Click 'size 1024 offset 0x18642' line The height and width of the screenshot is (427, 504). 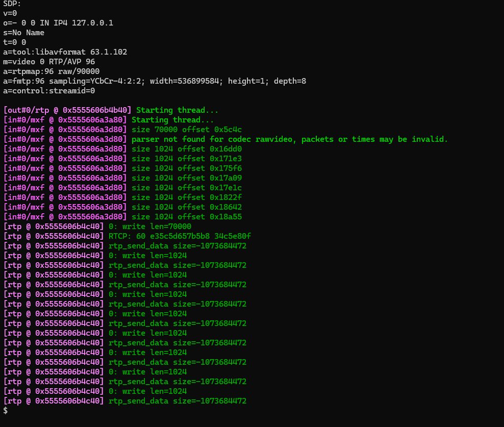point(187,207)
